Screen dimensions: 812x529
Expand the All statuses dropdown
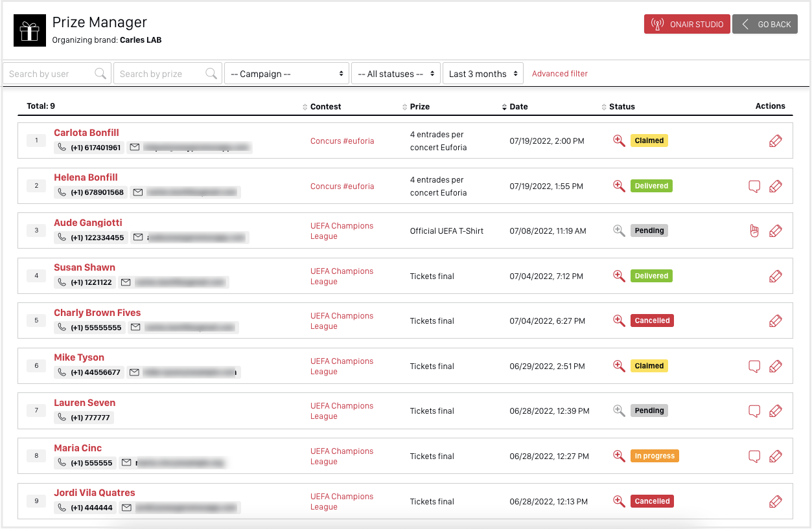(x=395, y=74)
